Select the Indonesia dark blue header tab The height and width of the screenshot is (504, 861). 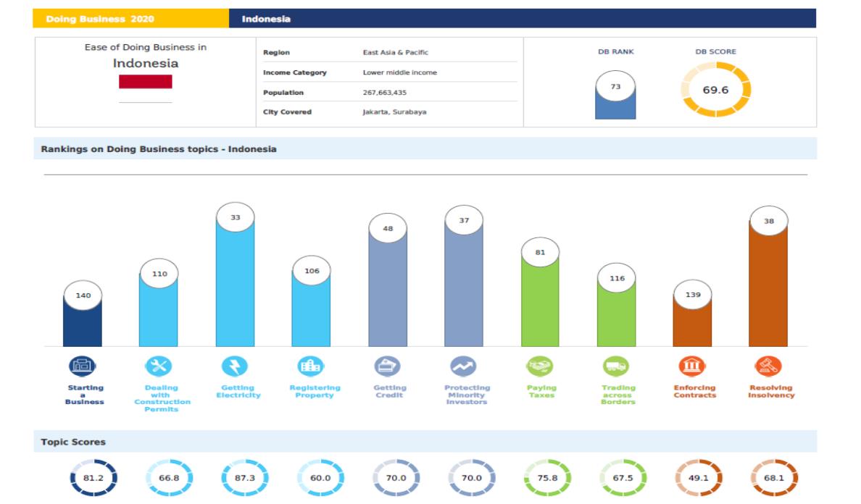coord(522,19)
